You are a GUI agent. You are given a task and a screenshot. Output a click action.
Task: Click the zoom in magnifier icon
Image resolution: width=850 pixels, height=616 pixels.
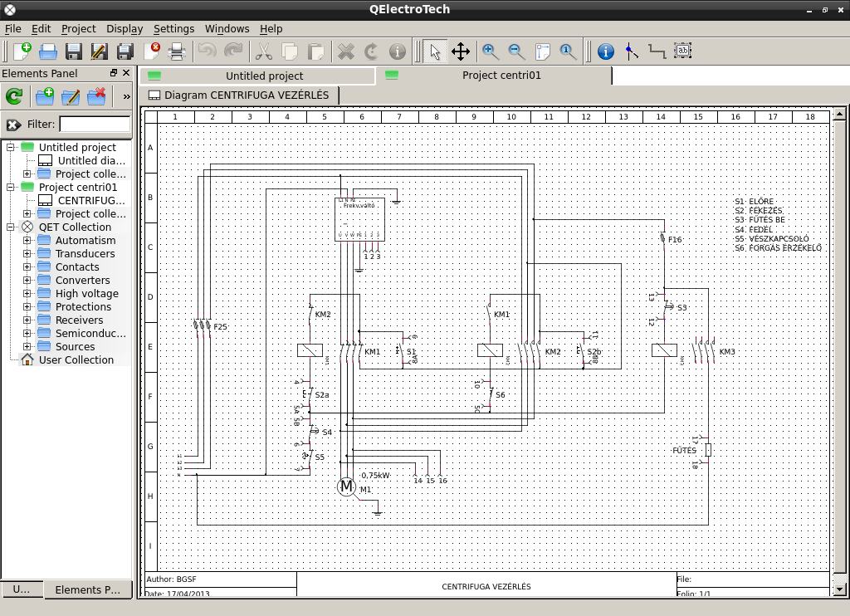click(x=491, y=51)
